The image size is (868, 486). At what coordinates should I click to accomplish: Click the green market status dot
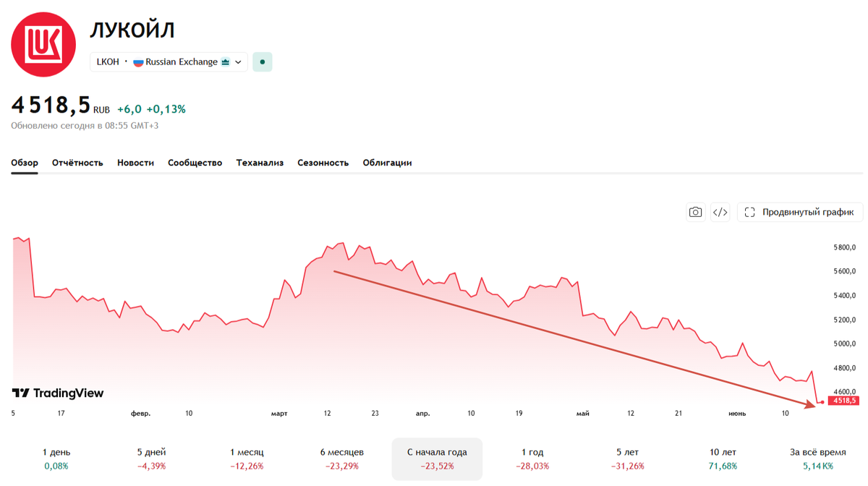(262, 62)
